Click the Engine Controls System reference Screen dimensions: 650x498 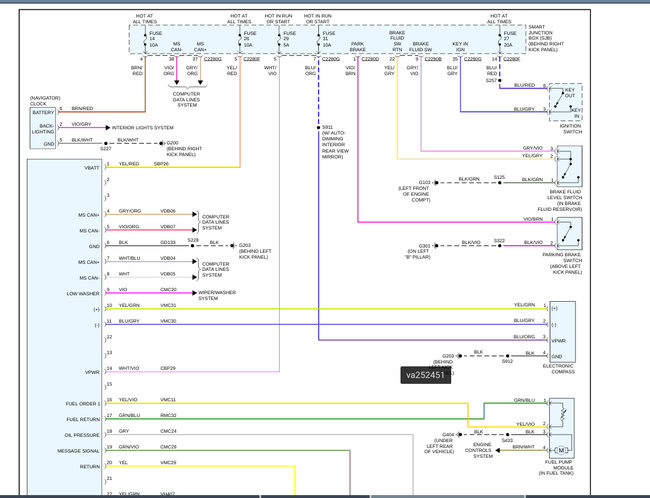click(x=481, y=450)
